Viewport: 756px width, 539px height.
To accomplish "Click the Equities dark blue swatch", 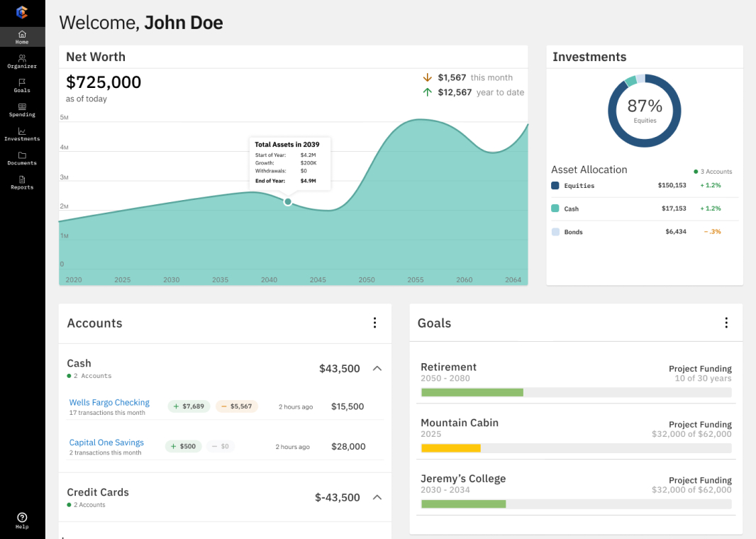I will coord(555,186).
